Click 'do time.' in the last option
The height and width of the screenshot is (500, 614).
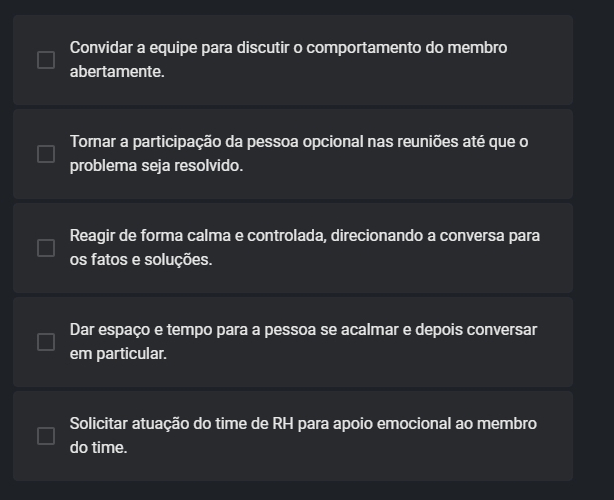coord(99,448)
